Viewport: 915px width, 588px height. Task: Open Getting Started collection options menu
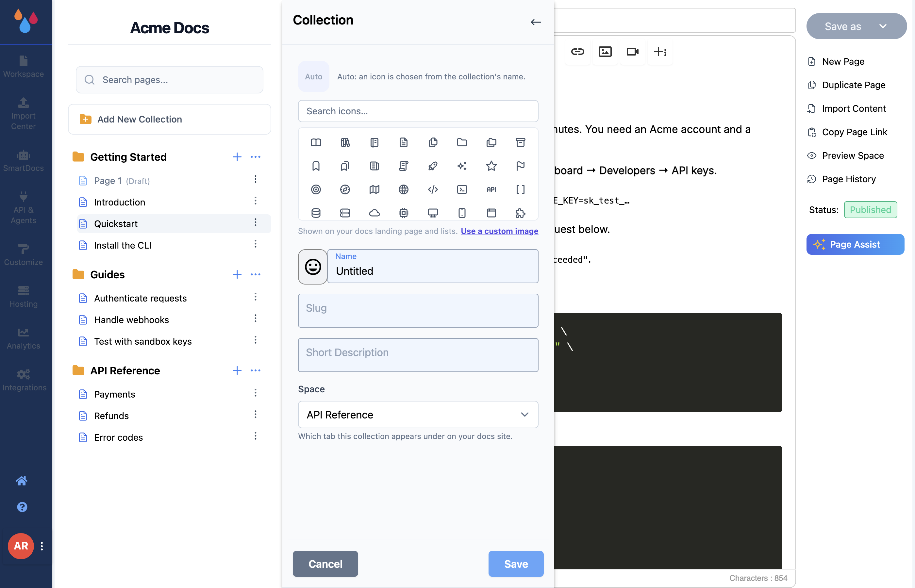pos(256,157)
